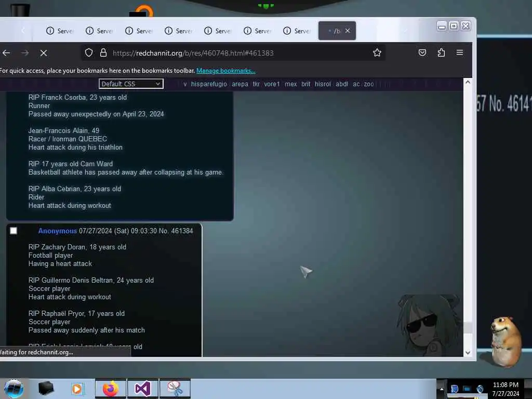Go to the arepa board link
This screenshot has height=399, width=532.
click(x=240, y=84)
